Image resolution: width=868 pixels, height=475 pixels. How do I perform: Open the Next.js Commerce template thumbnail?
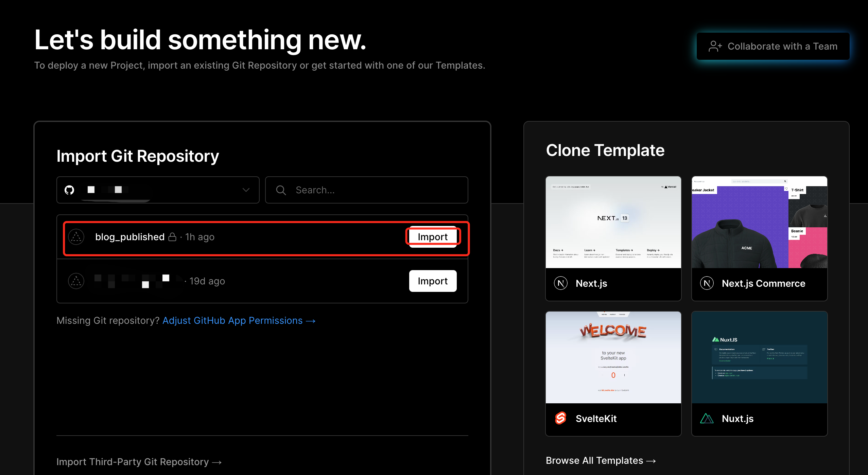(x=759, y=222)
